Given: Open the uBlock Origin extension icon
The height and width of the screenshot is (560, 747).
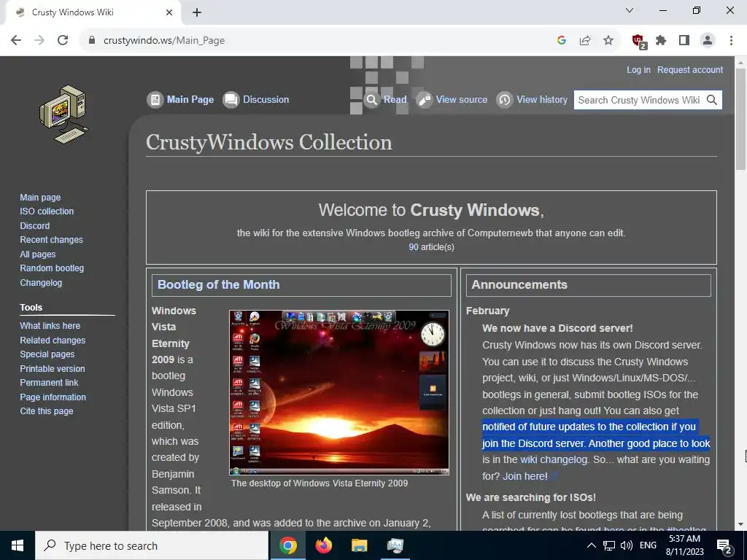Looking at the screenshot, I should pyautogui.click(x=639, y=41).
